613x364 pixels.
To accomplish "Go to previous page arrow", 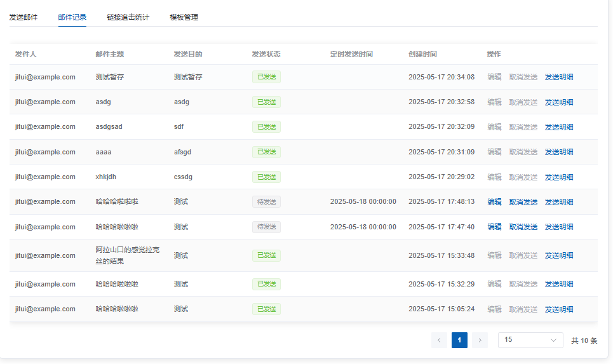I will click(x=439, y=340).
